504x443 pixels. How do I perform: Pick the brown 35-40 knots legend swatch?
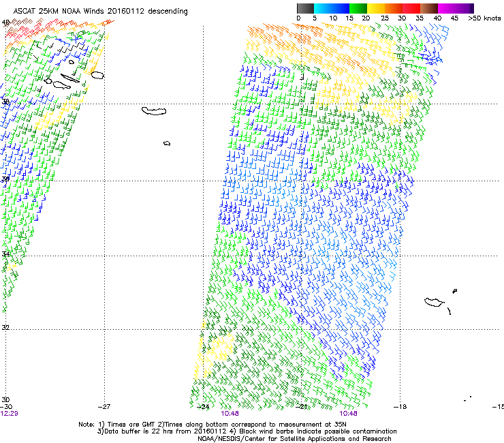[429, 8]
